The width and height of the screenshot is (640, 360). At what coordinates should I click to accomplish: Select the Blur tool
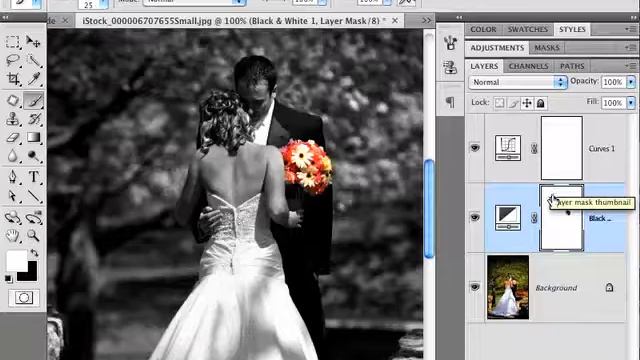12,156
